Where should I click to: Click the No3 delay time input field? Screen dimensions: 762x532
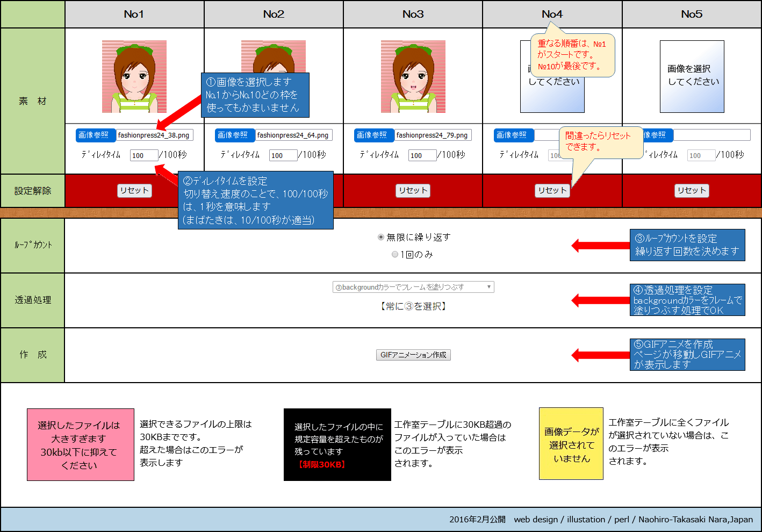422,155
